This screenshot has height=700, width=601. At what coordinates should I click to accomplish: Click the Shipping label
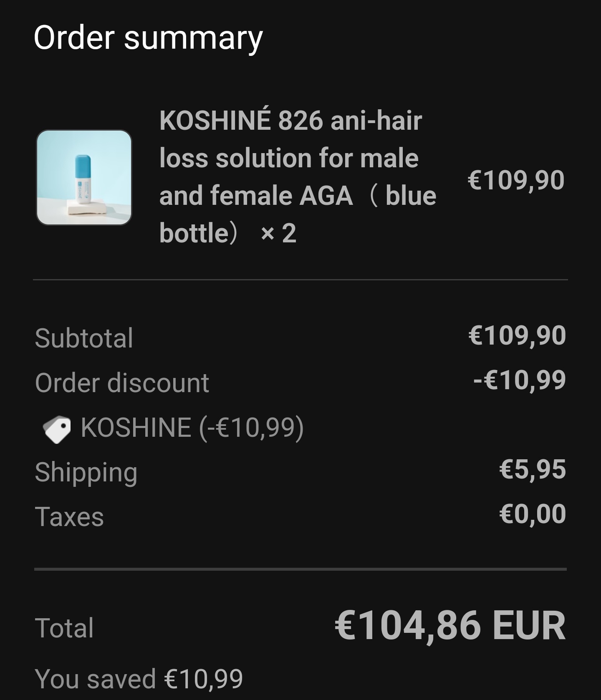(86, 472)
